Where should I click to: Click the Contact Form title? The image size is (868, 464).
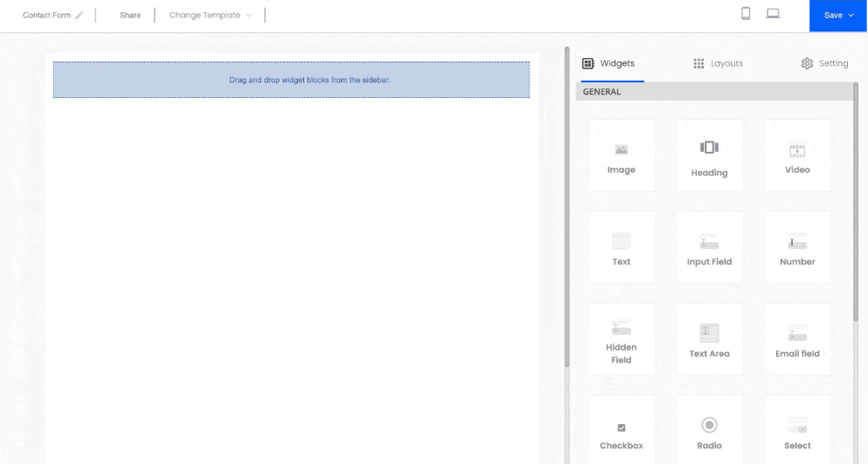click(x=47, y=16)
